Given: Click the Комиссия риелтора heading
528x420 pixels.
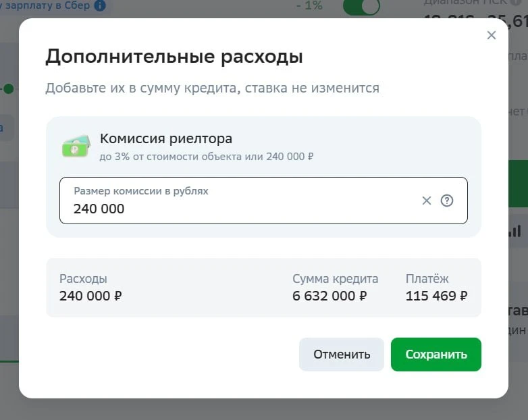Looking at the screenshot, I should (x=166, y=138).
